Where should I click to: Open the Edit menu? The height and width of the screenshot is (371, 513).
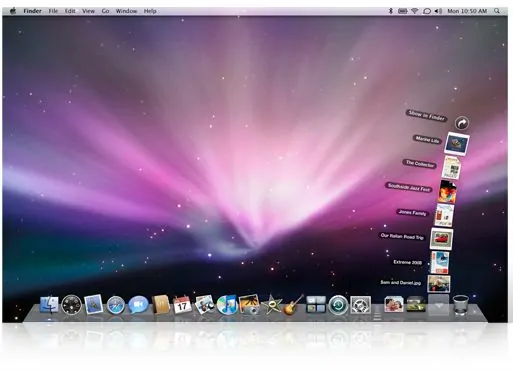(x=70, y=11)
